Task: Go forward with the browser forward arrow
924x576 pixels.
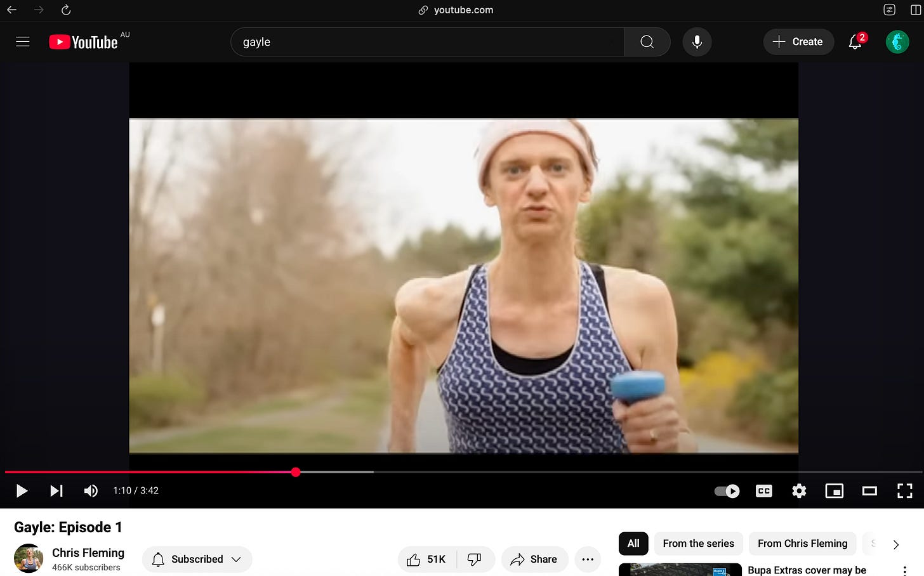Action: 39,10
